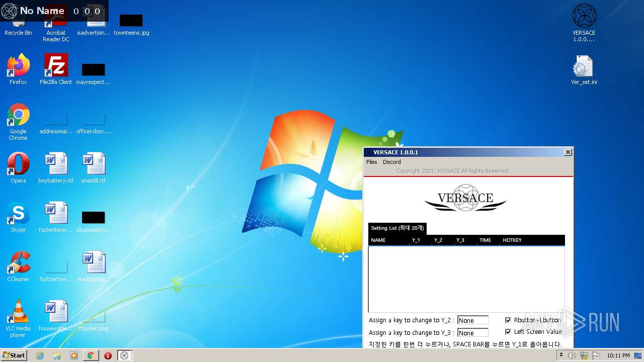Launch VLC media player shortcut
This screenshot has height=362, width=644.
tap(18, 319)
